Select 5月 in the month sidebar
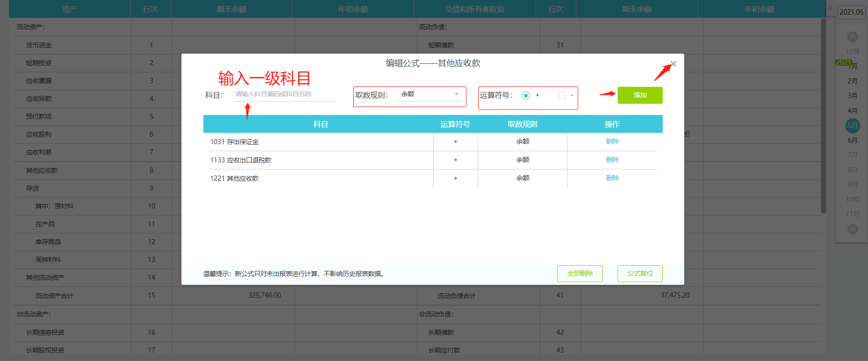 [x=852, y=125]
